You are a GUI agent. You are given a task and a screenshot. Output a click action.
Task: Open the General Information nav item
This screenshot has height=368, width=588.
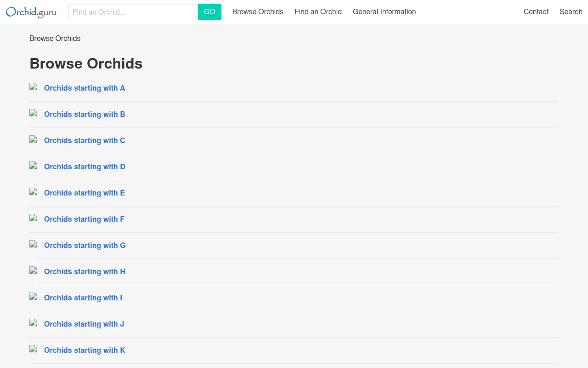pos(384,12)
